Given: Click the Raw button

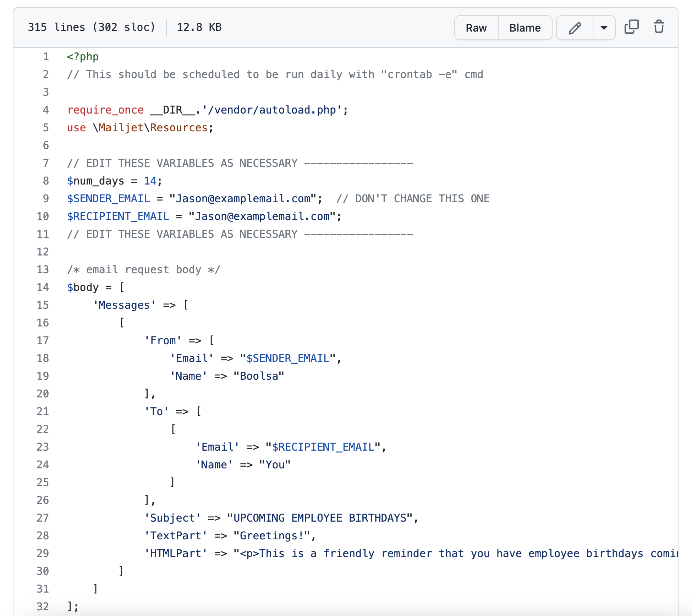Looking at the screenshot, I should [x=476, y=28].
